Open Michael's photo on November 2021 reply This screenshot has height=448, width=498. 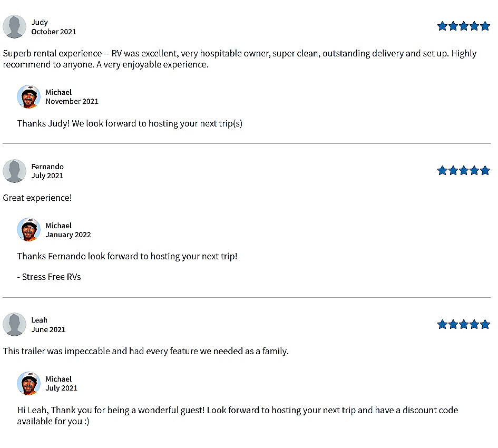point(28,96)
